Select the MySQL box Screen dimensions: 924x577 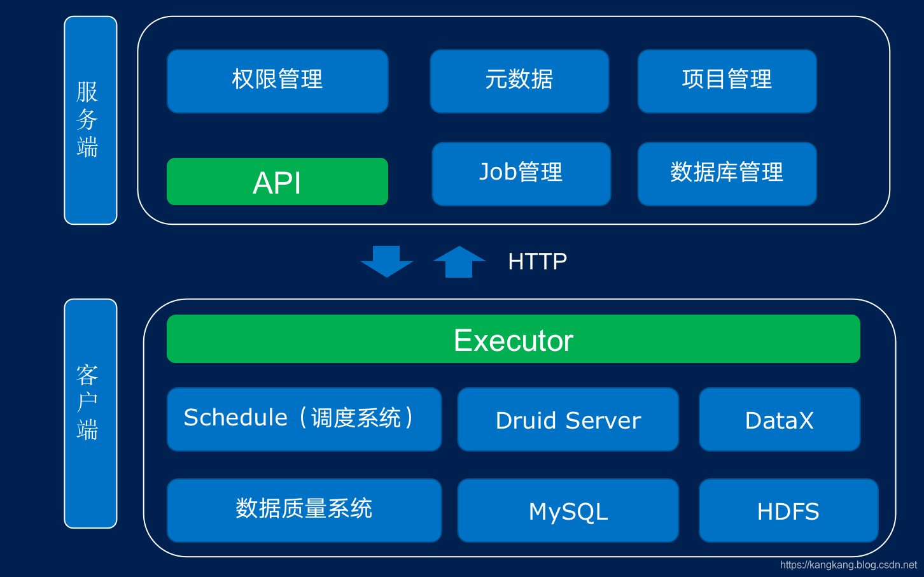click(x=568, y=510)
